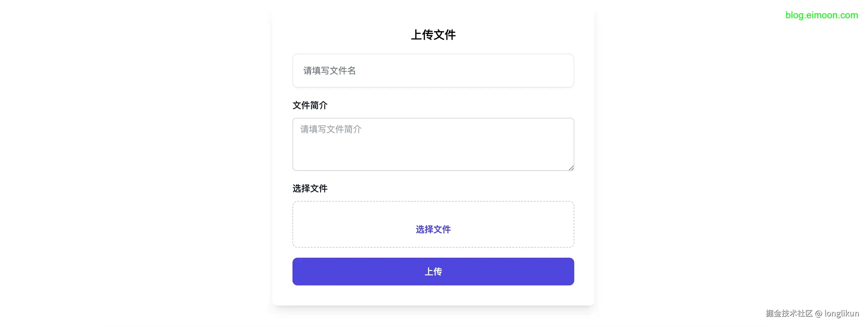Viewport: 868px width, 327px height.
Task: Click the blue 选择文件 file picker link
Action: pos(433,229)
